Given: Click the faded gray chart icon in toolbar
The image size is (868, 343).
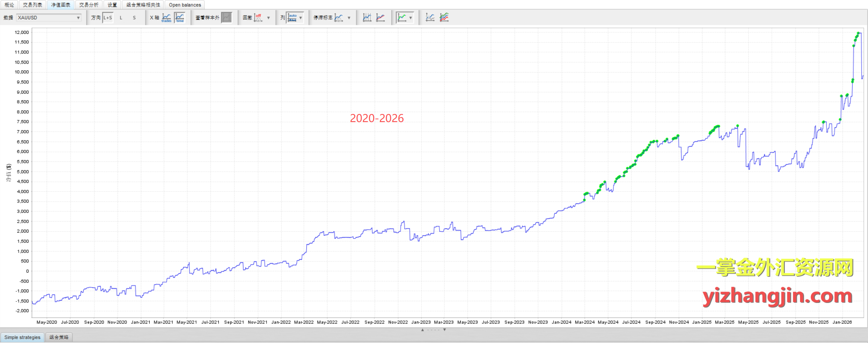Looking at the screenshot, I should pyautogui.click(x=430, y=18).
